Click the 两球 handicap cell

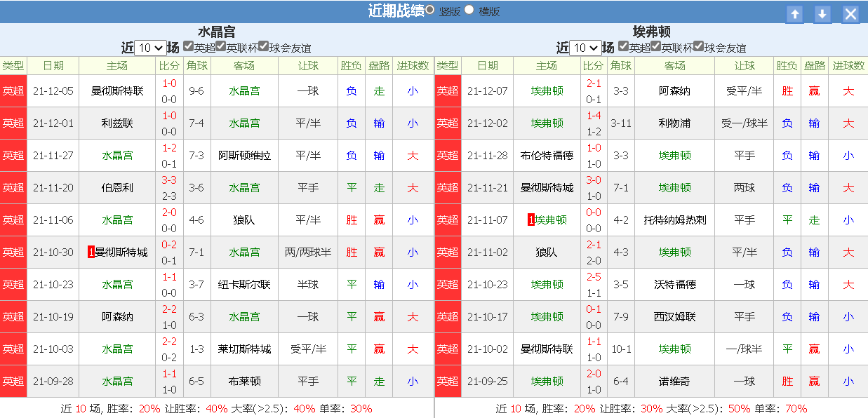(745, 187)
